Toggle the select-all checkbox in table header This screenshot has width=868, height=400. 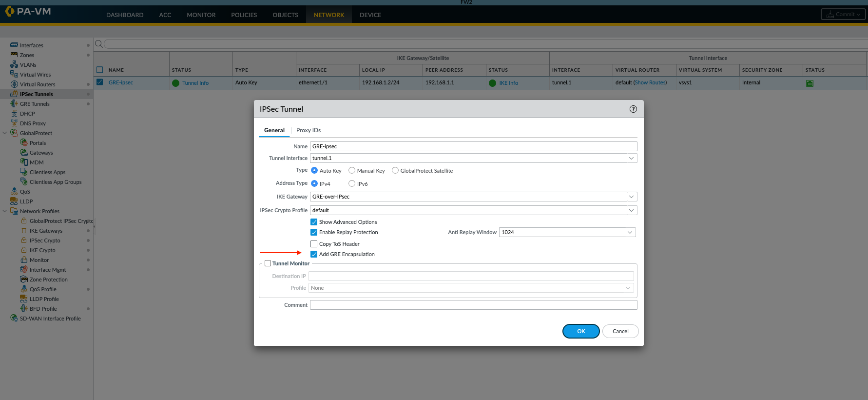click(x=100, y=70)
